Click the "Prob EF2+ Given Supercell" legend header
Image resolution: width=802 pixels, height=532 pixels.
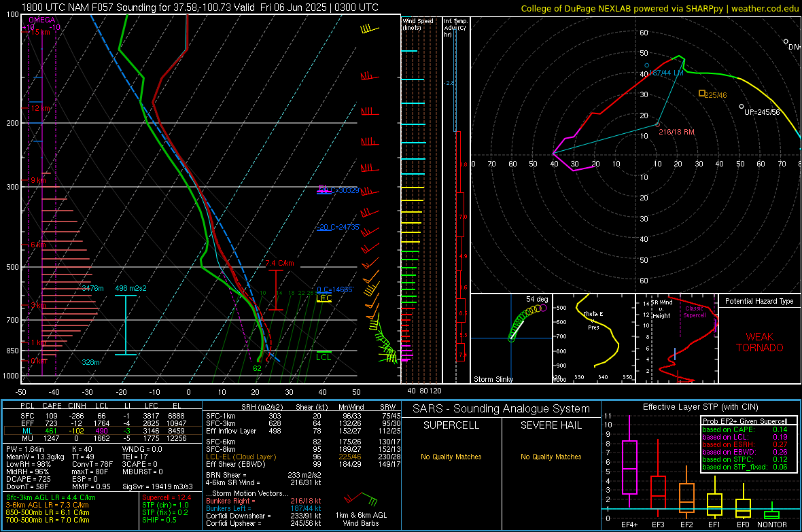pos(745,421)
